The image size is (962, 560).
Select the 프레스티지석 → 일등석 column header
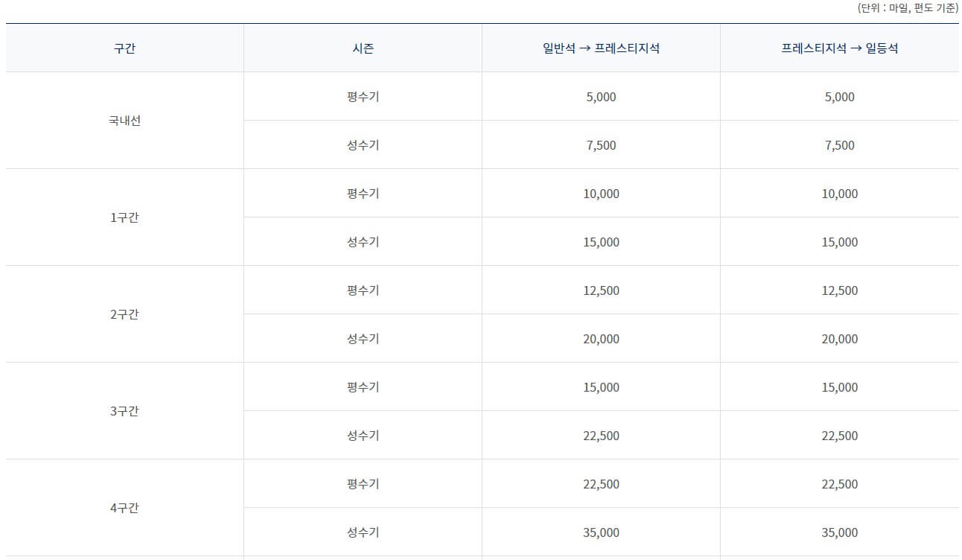pyautogui.click(x=839, y=47)
